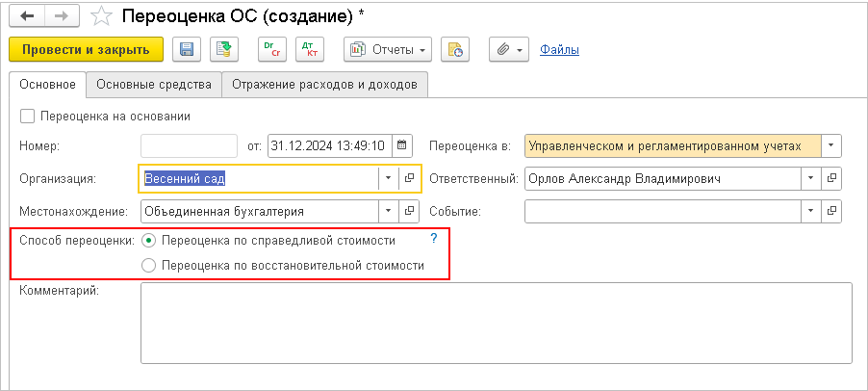Click the document with clock toolbar icon
Viewport: 868px width, 391px height.
tap(456, 49)
